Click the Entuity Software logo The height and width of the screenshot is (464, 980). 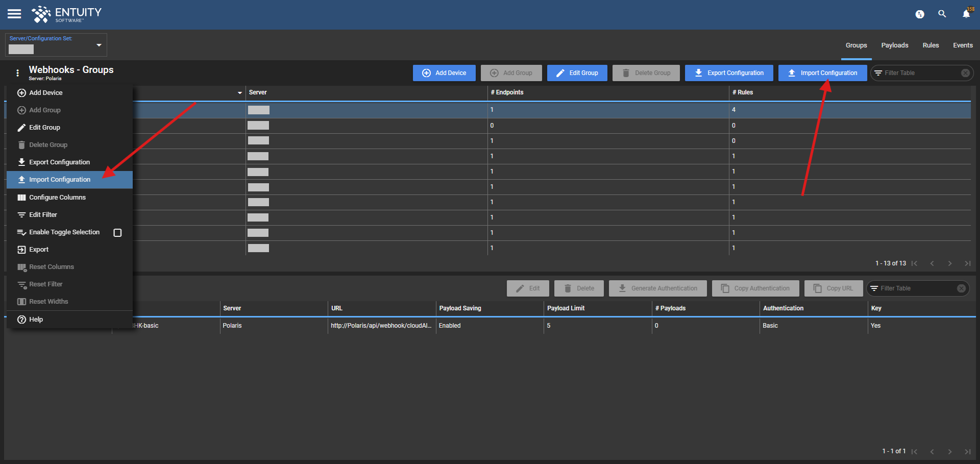point(66,14)
